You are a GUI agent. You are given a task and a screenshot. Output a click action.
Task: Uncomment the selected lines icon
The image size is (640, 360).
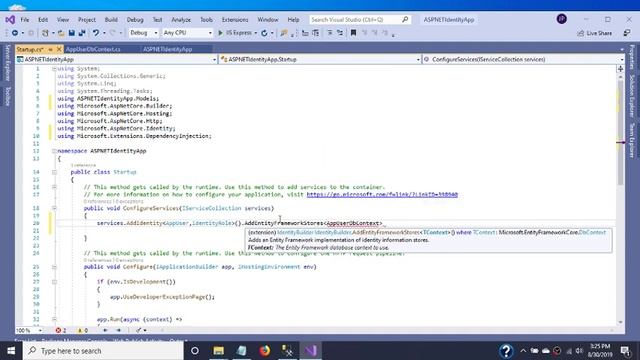340,33
